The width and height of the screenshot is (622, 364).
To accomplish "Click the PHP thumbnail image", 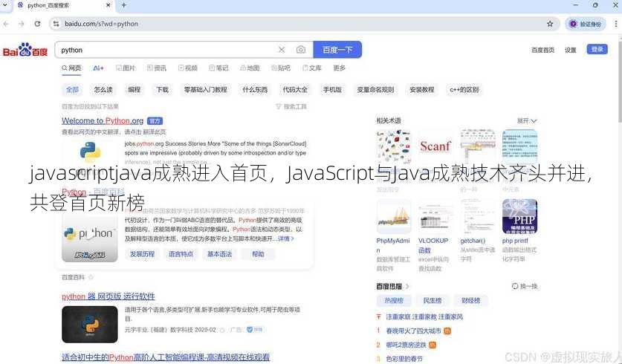I will pos(519,216).
